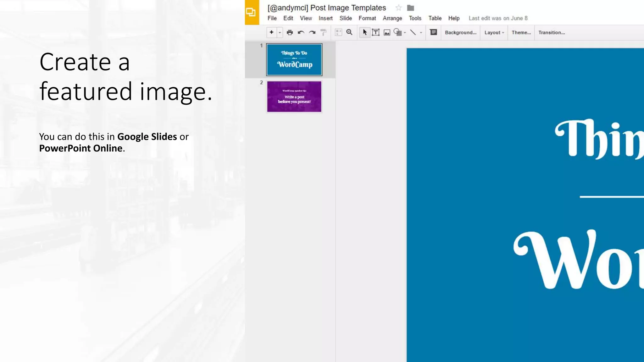
Task: Open the Format menu
Action: [367, 18]
